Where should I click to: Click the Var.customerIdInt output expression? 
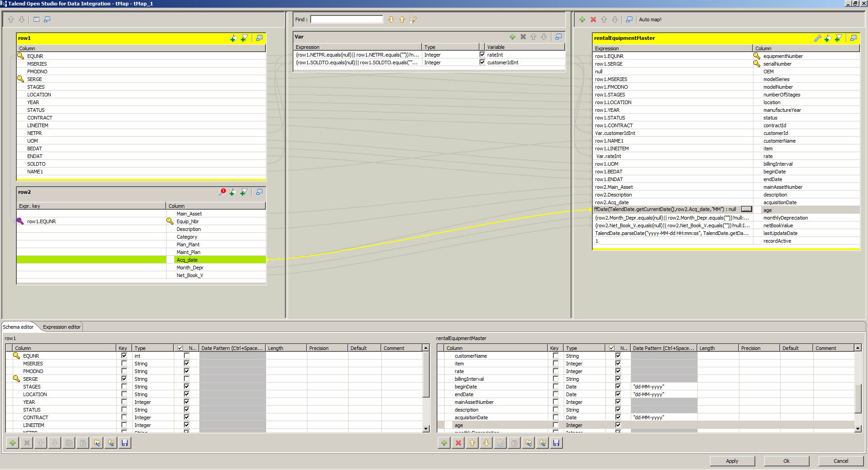615,133
